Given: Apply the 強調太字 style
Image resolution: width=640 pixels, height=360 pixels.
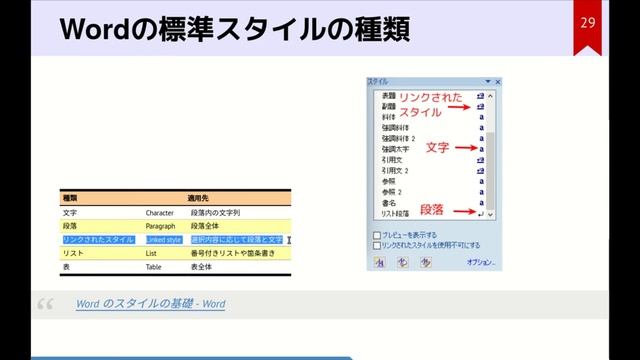Looking at the screenshot, I should 395,149.
